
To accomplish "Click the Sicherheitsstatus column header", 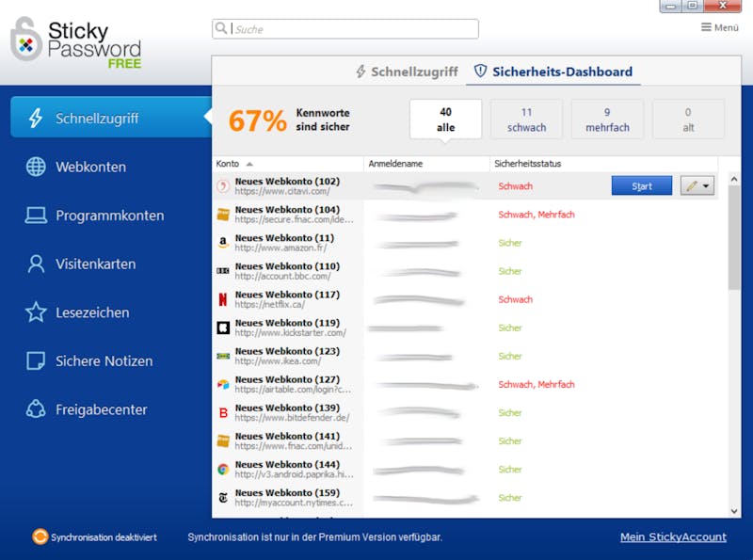I will 603,163.
